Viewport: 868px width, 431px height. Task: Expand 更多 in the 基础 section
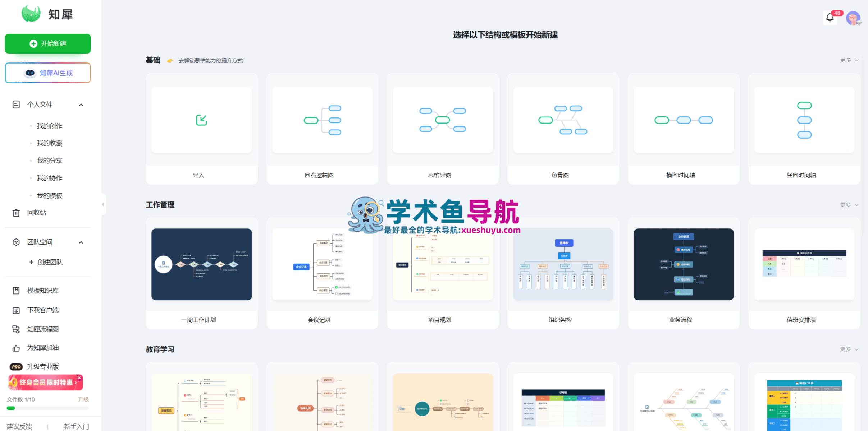coord(849,60)
